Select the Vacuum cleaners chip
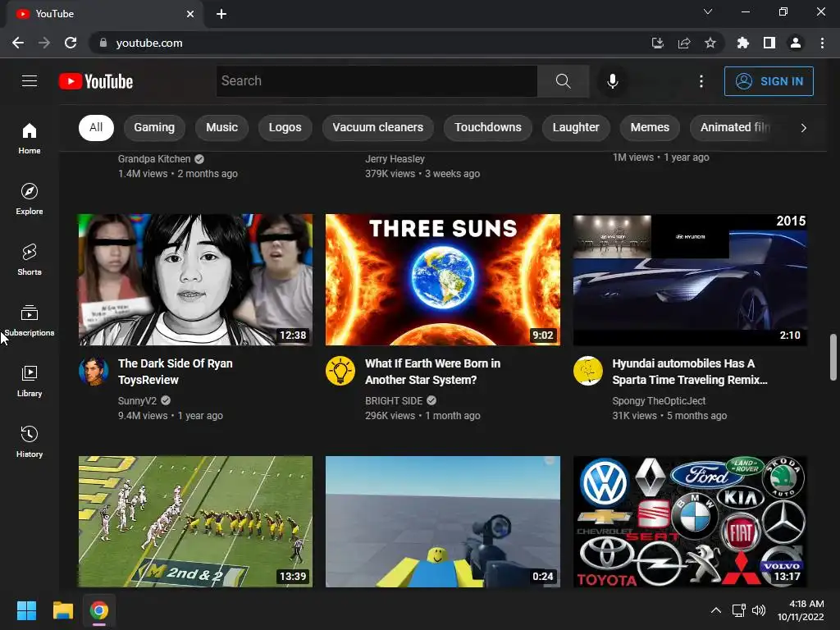Screen dimensions: 840x630 click(x=377, y=127)
